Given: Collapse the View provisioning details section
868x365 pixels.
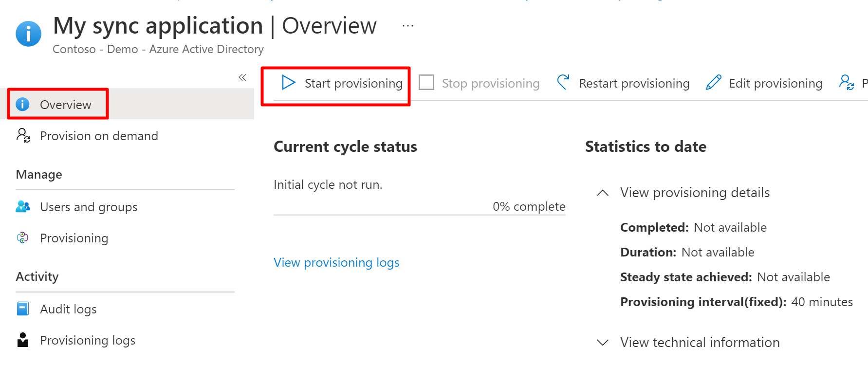Looking at the screenshot, I should click(603, 193).
